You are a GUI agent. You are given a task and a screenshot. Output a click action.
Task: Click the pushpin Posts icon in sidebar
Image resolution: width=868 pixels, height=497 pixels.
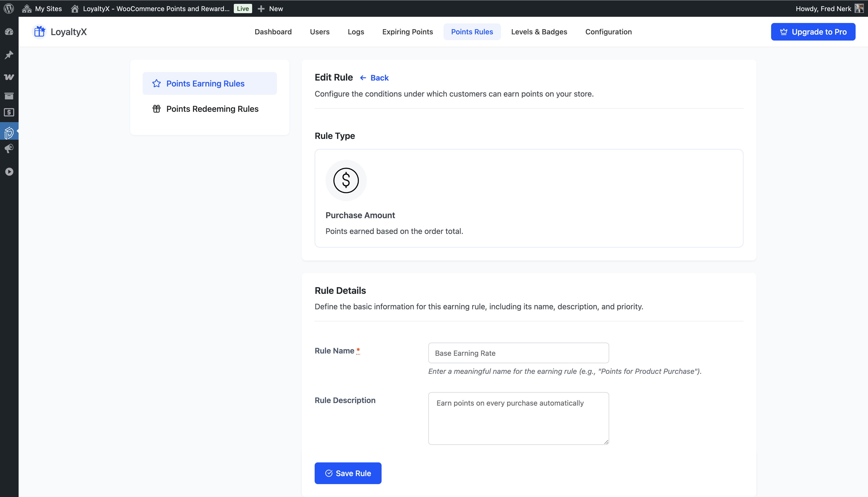click(x=9, y=55)
